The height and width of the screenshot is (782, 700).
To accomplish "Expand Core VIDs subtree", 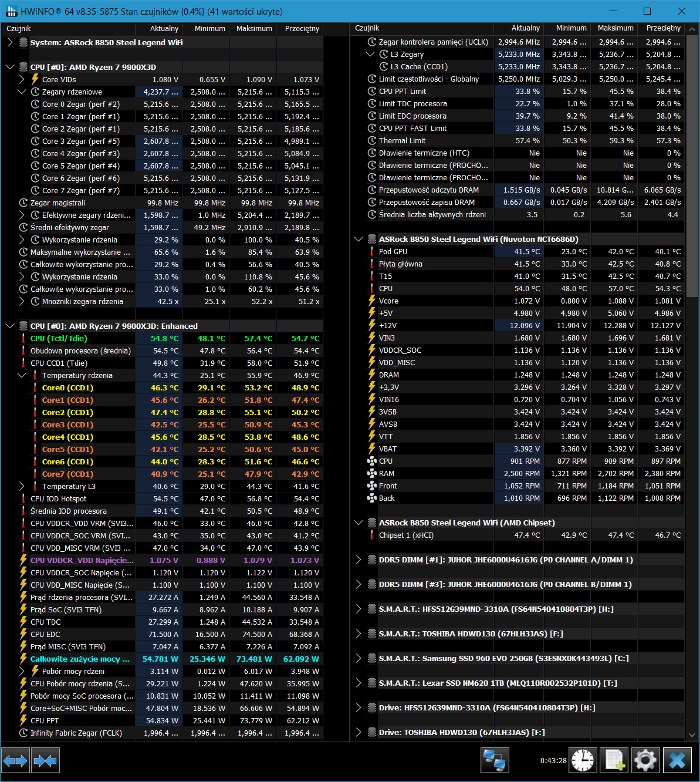I will click(x=22, y=79).
